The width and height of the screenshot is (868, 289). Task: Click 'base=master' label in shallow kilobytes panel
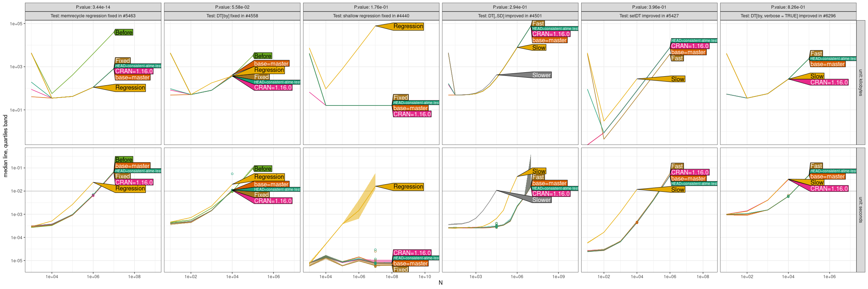coord(410,108)
